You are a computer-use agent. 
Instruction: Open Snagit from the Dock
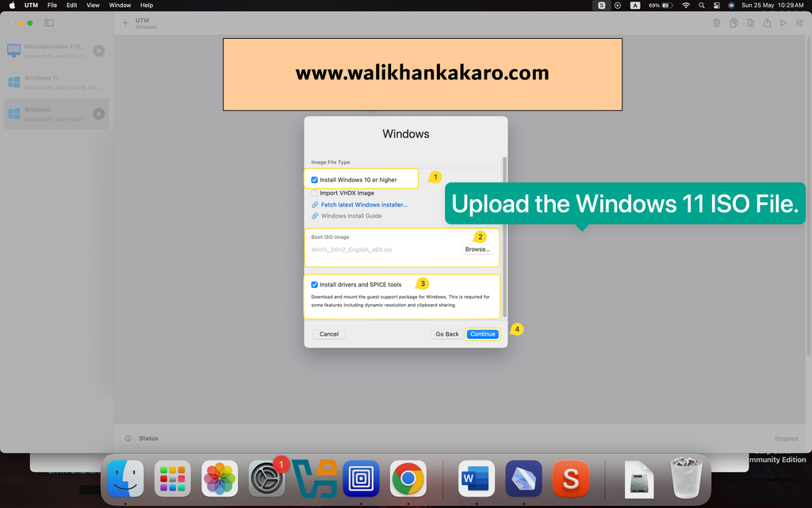click(x=571, y=479)
